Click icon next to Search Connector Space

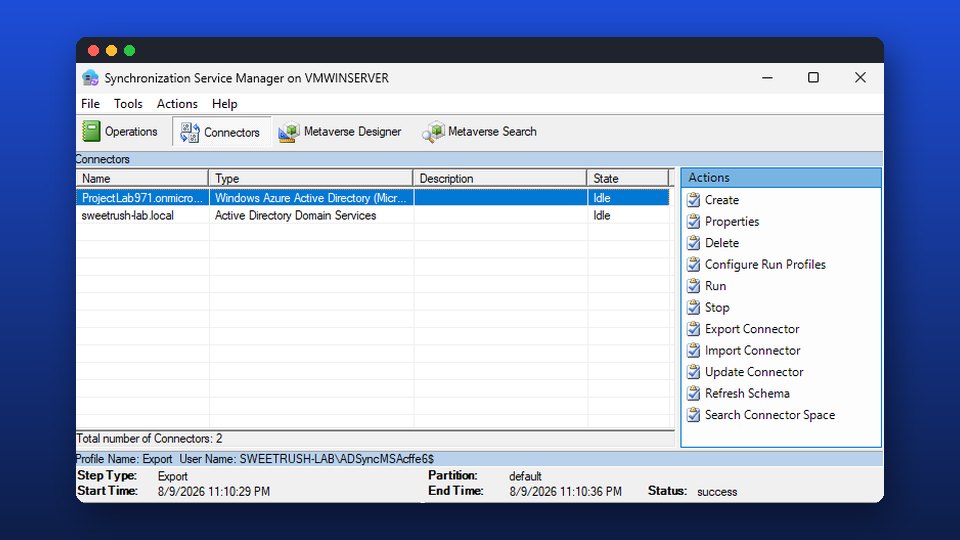(x=693, y=414)
